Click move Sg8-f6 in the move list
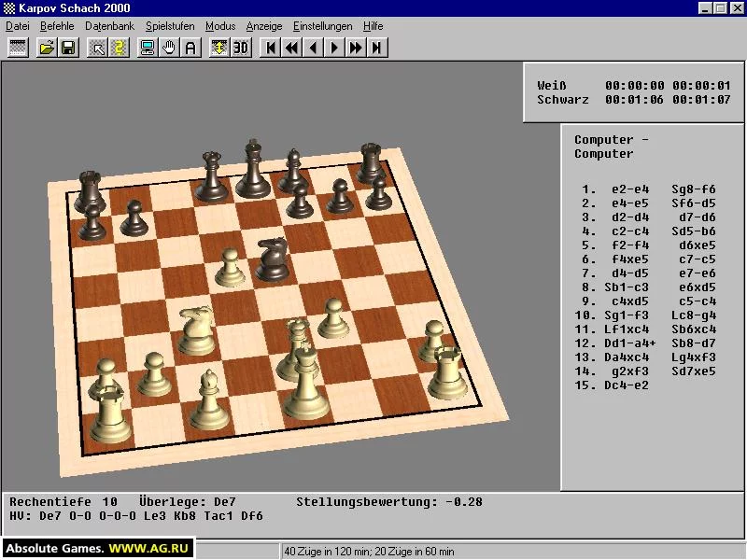This screenshot has width=747, height=560. pos(694,189)
